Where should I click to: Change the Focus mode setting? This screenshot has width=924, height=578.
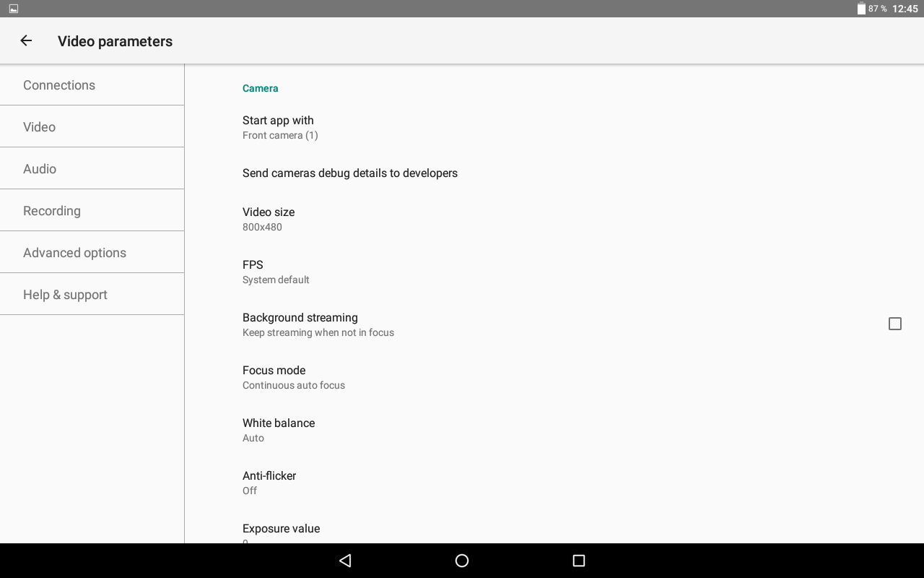pyautogui.click(x=554, y=377)
